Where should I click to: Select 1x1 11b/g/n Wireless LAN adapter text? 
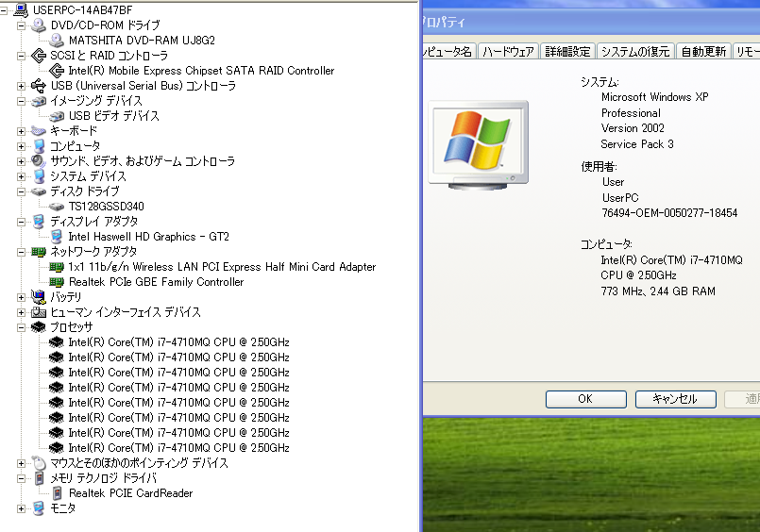point(222,267)
